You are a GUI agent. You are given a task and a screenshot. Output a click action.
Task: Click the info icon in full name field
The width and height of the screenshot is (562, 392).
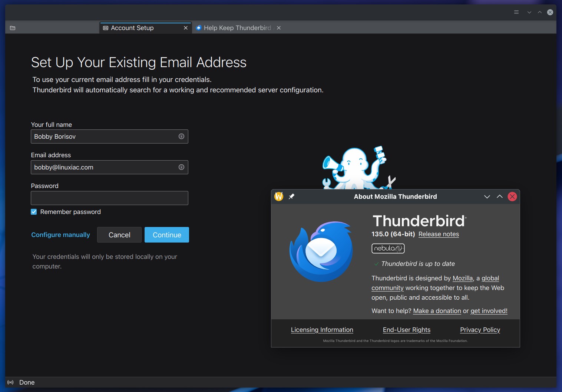coord(181,136)
